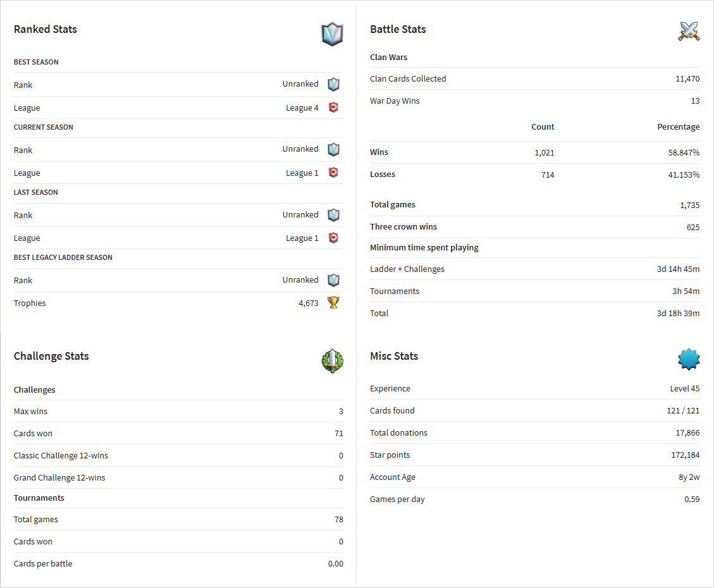Click the Clan Cards Collected value 11,470
The height and width of the screenshot is (588, 714).
coord(687,79)
